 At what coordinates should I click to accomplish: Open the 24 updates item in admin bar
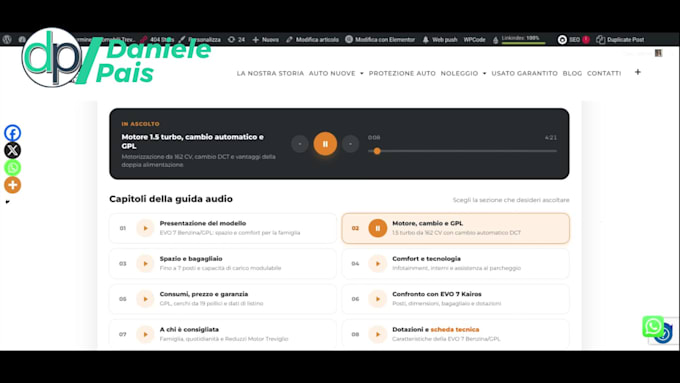(236, 39)
